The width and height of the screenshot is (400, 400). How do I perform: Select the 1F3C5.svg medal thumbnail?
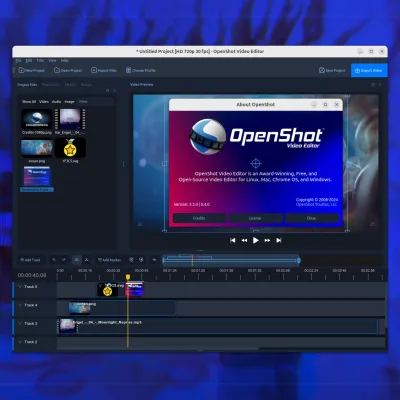coord(70,148)
